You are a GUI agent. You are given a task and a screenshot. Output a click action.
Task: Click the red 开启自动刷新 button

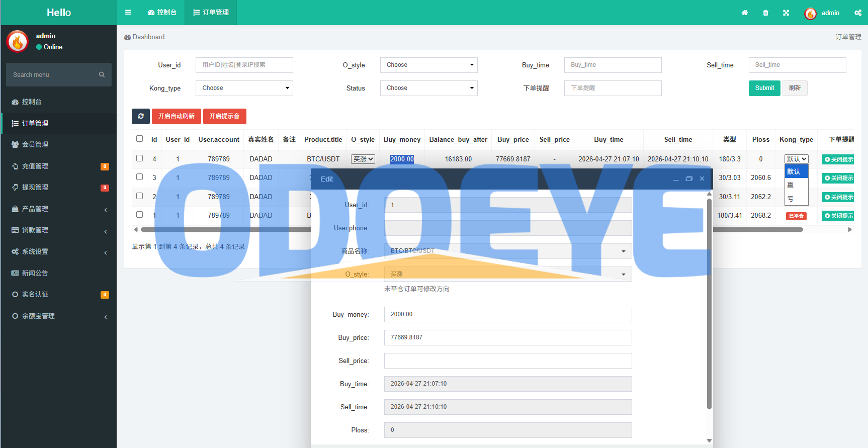(177, 116)
